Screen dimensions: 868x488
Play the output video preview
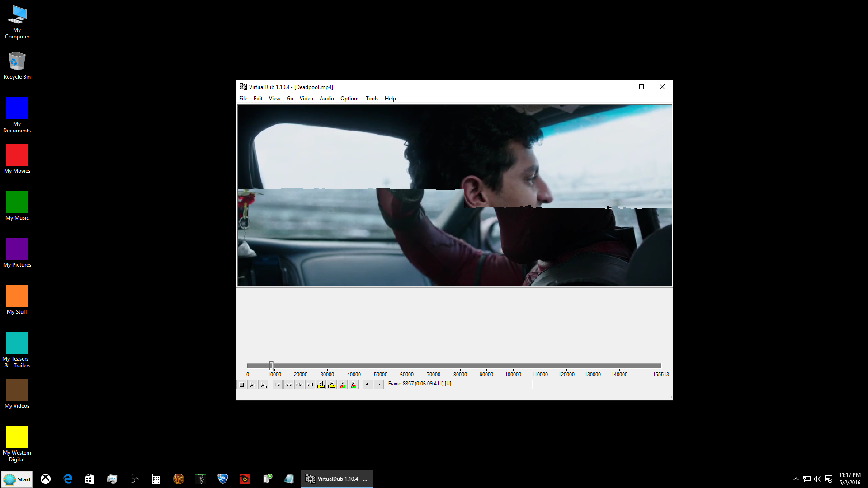click(x=264, y=385)
